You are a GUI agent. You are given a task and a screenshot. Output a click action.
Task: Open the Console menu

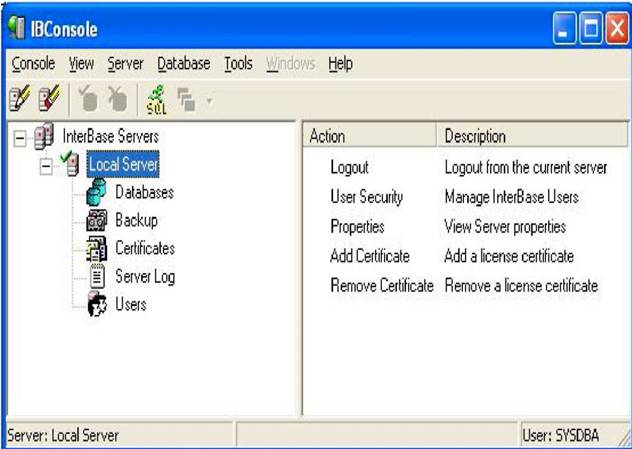click(x=33, y=64)
